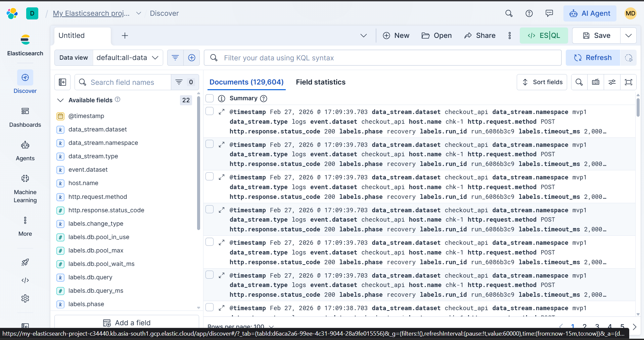Select the sixth document row checkbox

[x=210, y=275]
